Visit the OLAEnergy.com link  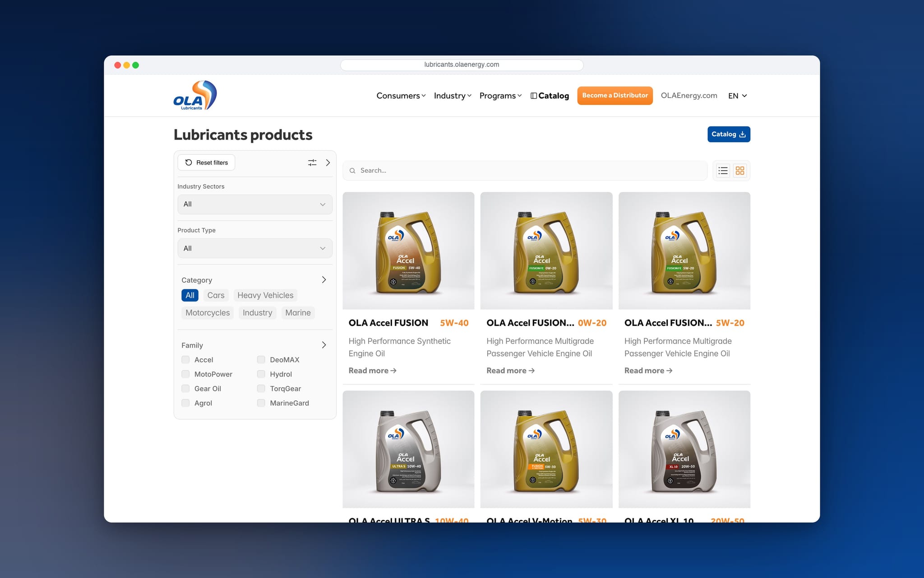click(x=689, y=96)
